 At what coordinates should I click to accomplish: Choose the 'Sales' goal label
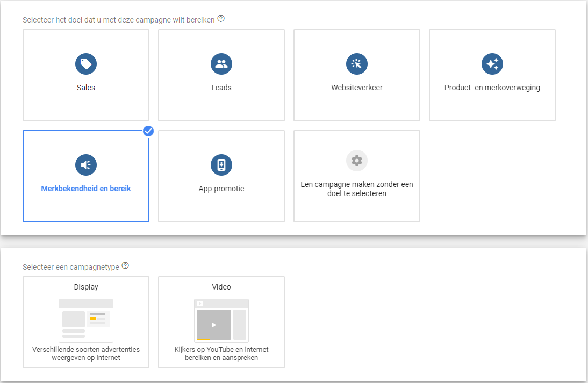(86, 88)
